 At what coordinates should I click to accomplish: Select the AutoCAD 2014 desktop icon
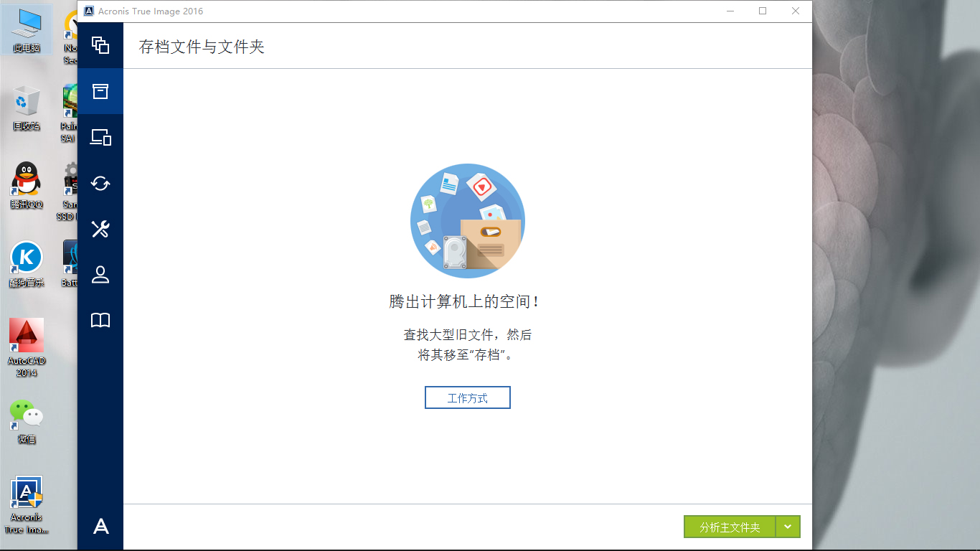tap(27, 348)
